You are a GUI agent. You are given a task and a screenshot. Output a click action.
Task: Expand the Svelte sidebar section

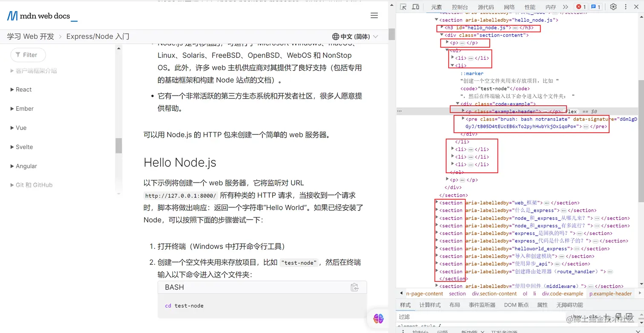pos(21,147)
